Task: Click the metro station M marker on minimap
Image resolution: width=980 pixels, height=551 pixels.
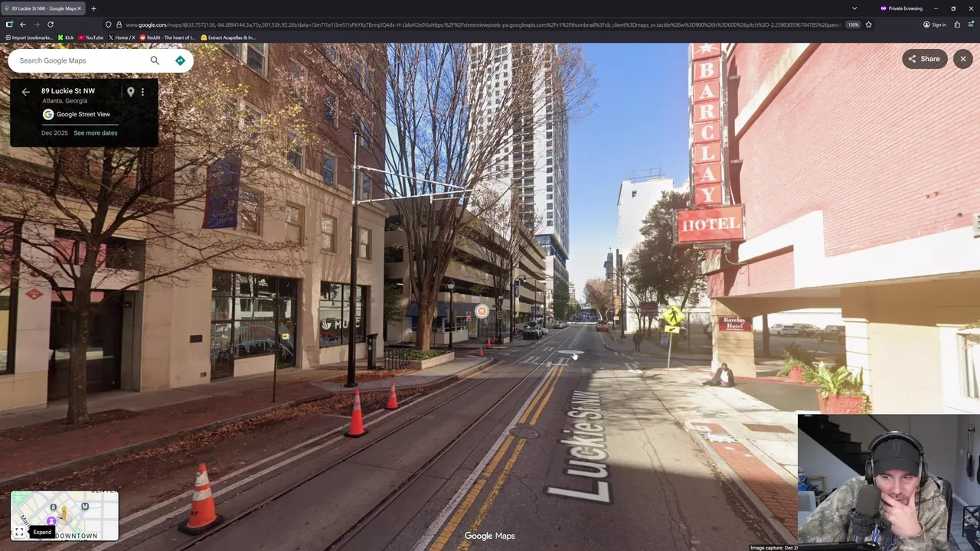Action: 85,507
